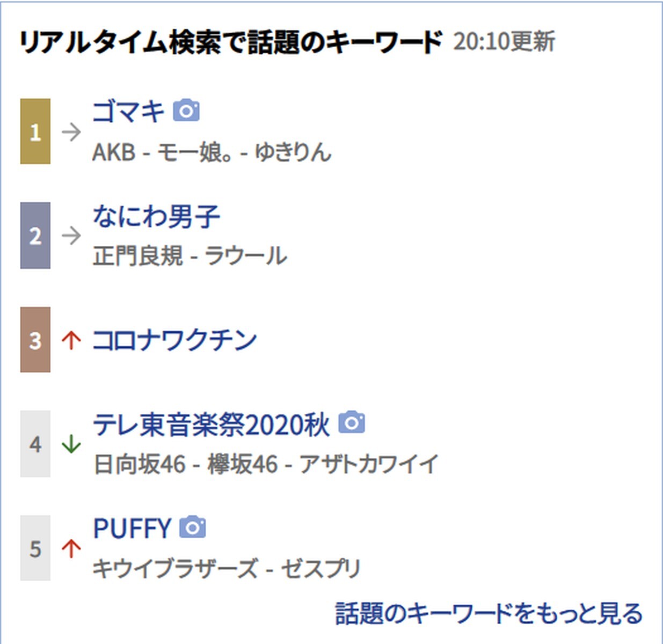Open related term ラウール

pos(246,256)
